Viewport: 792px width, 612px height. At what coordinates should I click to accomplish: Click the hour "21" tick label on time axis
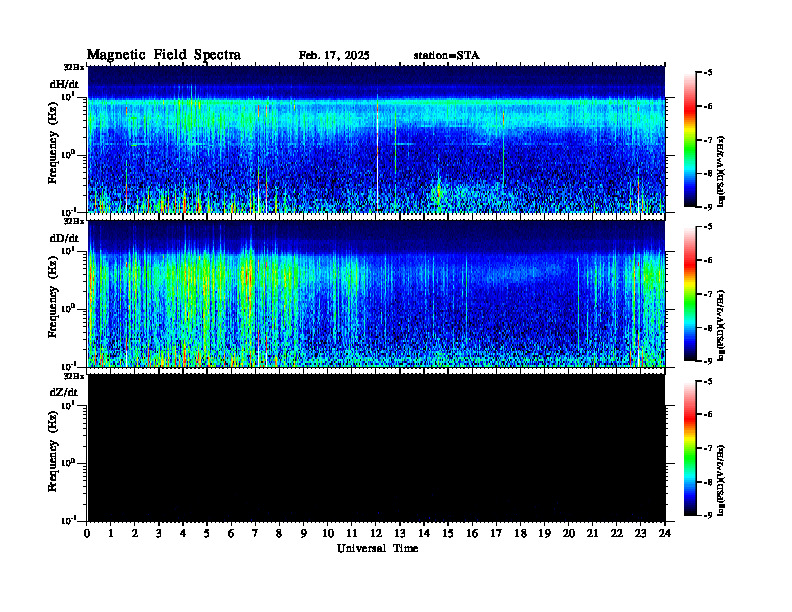click(593, 533)
